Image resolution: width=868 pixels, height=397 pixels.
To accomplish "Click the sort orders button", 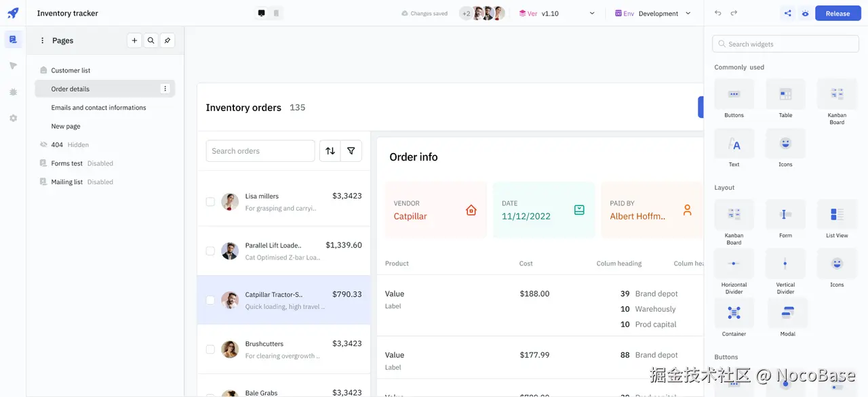I will point(330,150).
